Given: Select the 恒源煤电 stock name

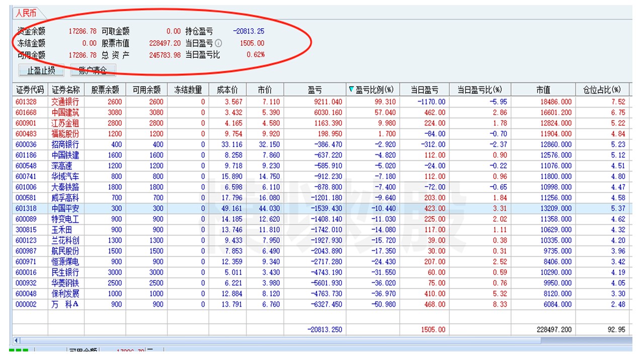Looking at the screenshot, I should [x=65, y=262].
